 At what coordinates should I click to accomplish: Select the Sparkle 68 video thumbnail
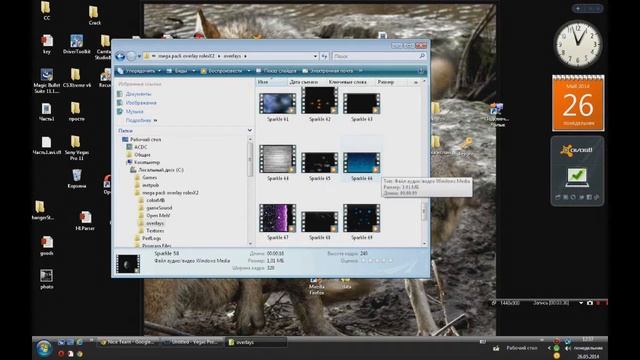tap(320, 222)
